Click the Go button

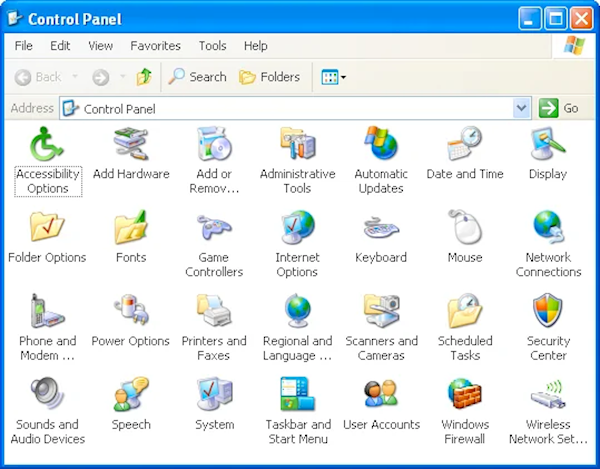click(x=560, y=108)
